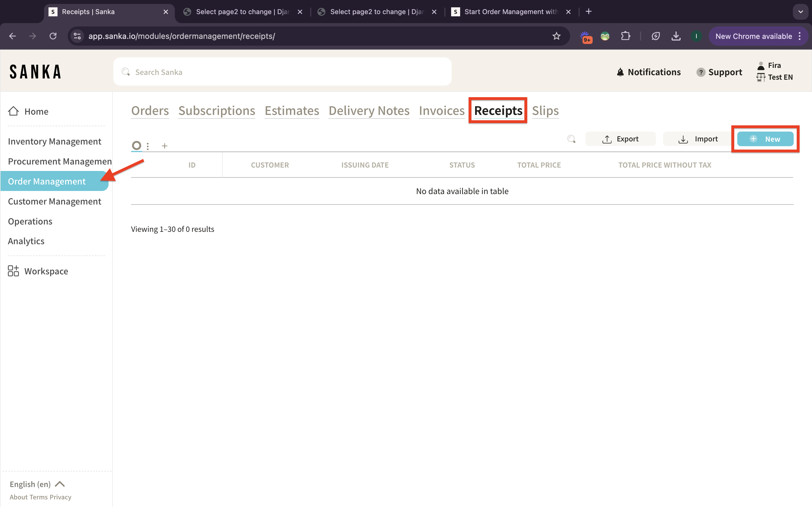
Task: Switch to the Invoices tab
Action: pos(442,111)
